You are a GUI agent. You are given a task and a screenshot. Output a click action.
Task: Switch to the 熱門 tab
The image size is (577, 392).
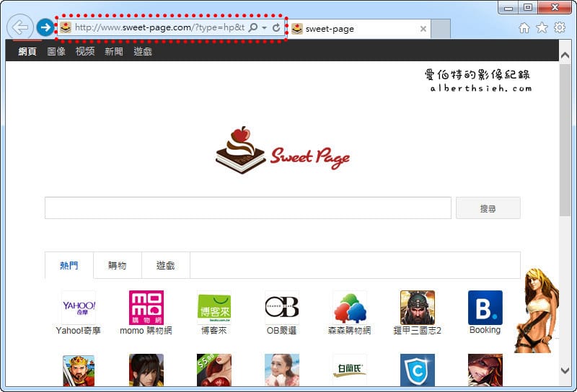coord(69,265)
